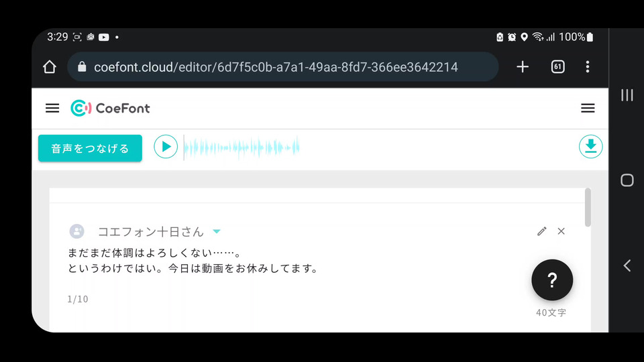Click the line まだまだ体調はよろしくない……。
This screenshot has width=644, height=362.
[x=155, y=253]
